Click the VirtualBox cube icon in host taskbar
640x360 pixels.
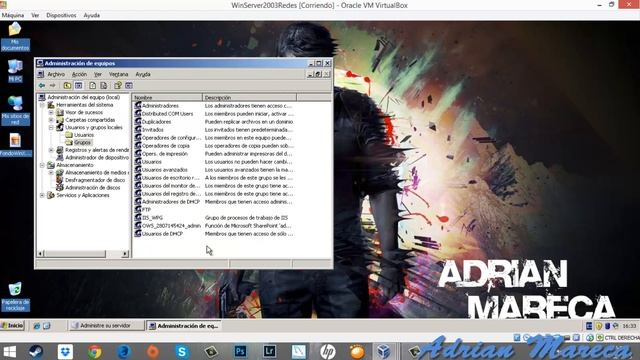384,351
